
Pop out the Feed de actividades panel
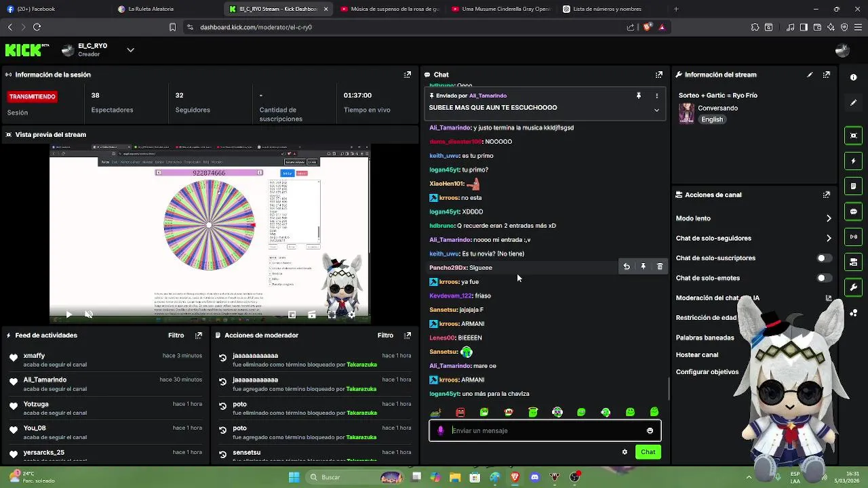(x=199, y=335)
